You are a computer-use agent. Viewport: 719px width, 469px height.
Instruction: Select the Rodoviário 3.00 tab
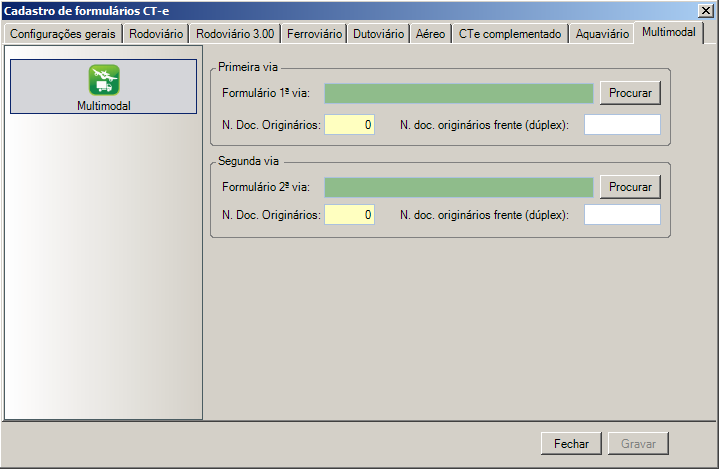coord(235,34)
